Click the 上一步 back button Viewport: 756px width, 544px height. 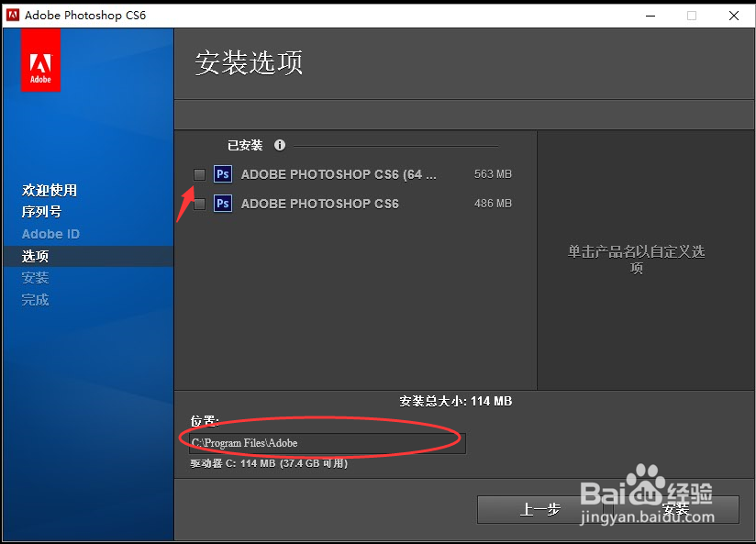point(540,509)
